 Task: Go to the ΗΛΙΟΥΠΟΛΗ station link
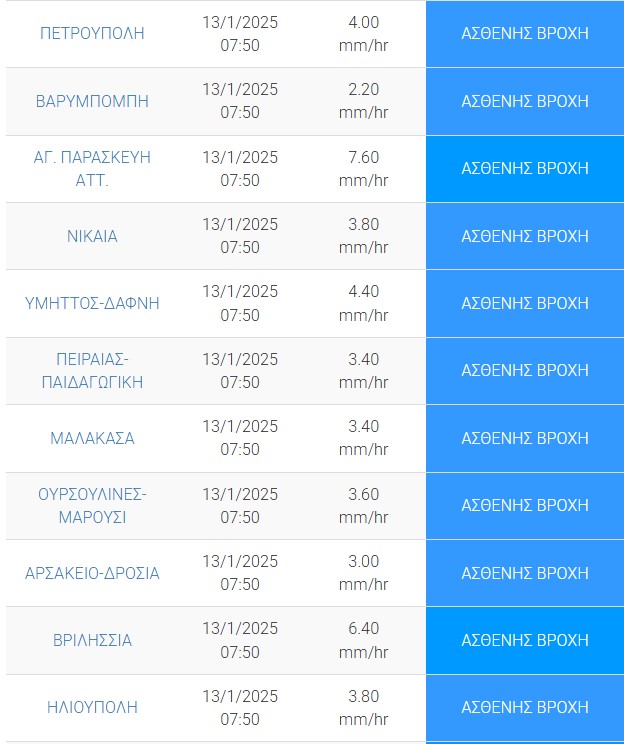[92, 707]
